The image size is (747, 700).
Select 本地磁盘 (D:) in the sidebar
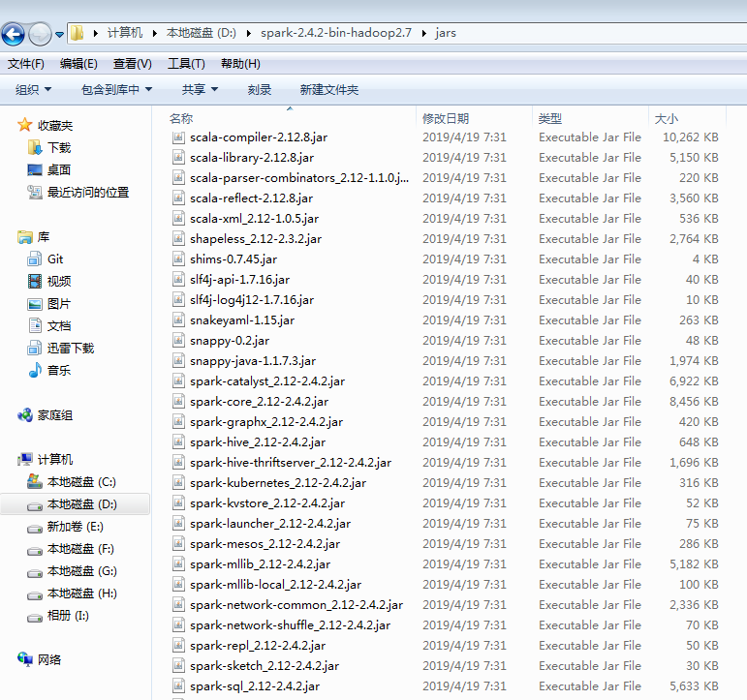pyautogui.click(x=76, y=504)
